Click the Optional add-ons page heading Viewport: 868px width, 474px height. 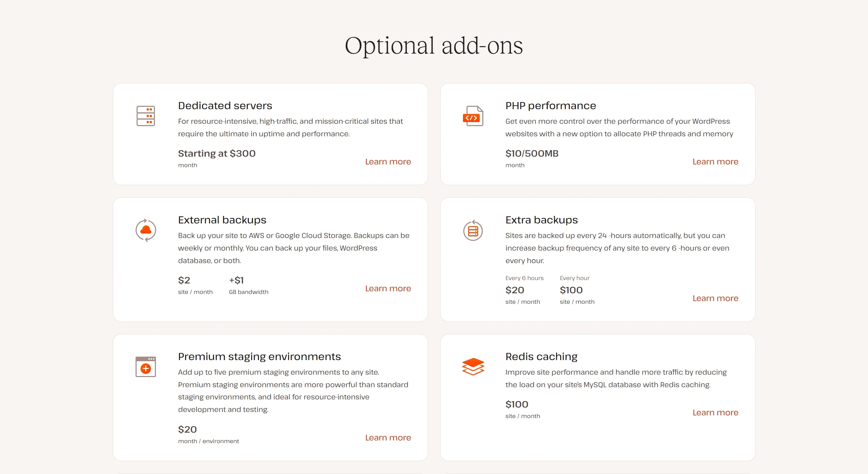click(x=433, y=46)
